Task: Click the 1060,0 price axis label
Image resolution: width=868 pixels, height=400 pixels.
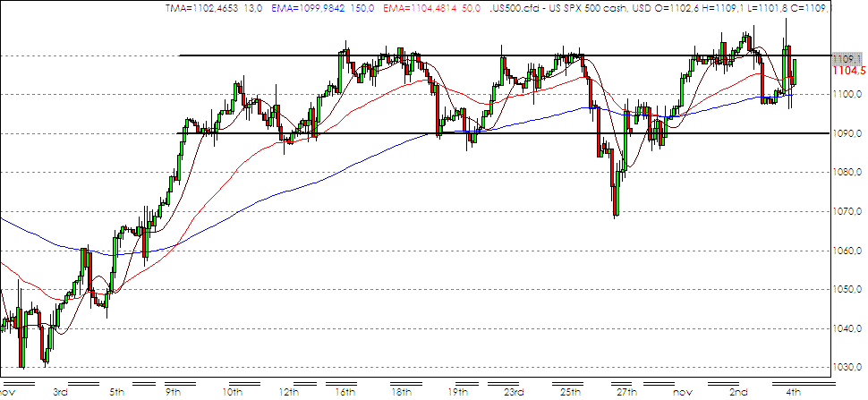Action: pos(848,251)
